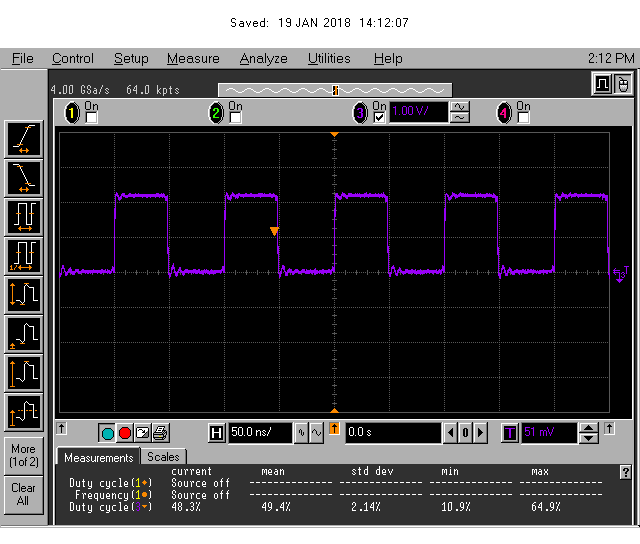Click the 50.0 ns/ timebase field
Viewport: 640px width, 544px height.
click(260, 433)
